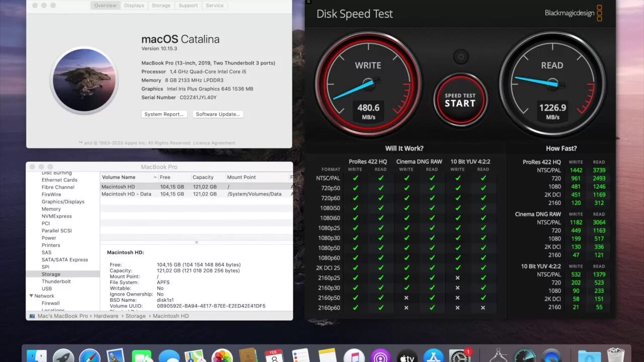Open System Information compass icon in Dock
644x362 pixels.
[x=498, y=356]
